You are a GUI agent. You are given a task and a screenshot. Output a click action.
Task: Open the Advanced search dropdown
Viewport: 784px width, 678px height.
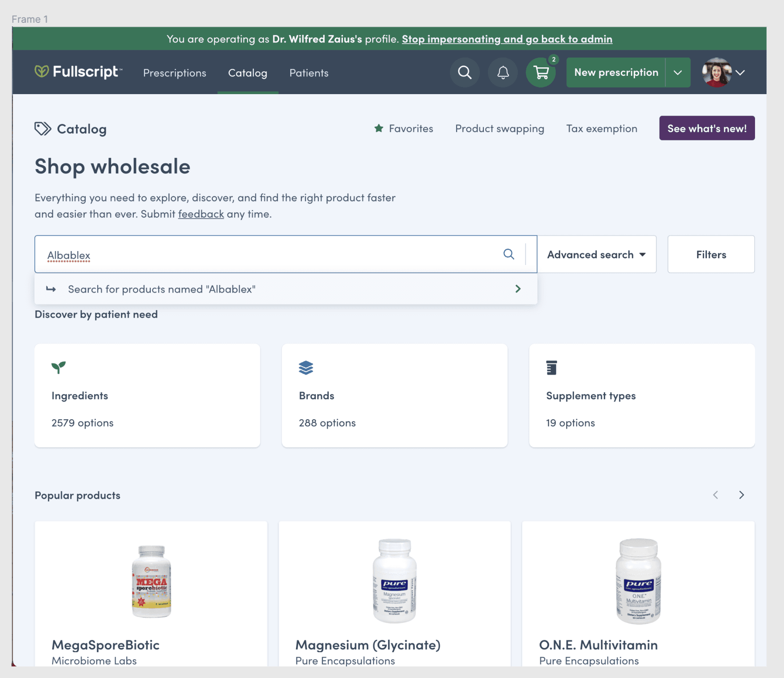point(597,254)
